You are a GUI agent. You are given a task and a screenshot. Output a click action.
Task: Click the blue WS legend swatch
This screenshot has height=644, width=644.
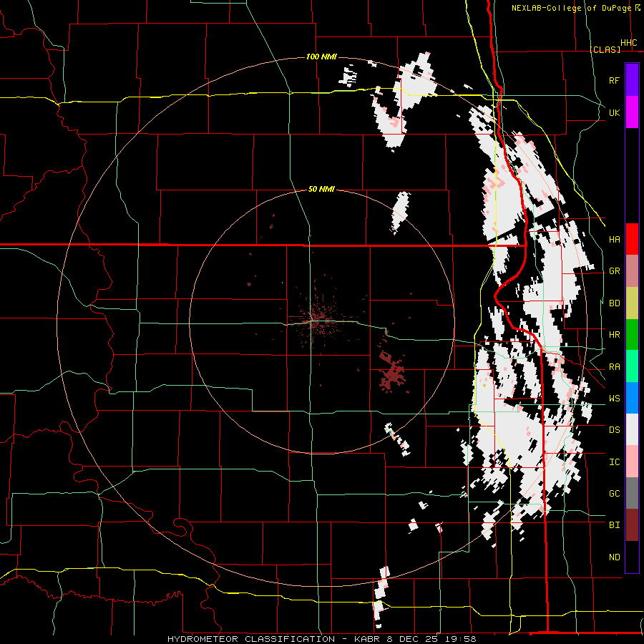632,398
